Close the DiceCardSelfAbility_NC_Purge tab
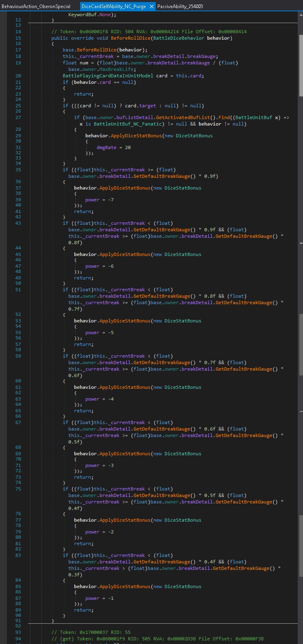 pyautogui.click(x=151, y=6)
